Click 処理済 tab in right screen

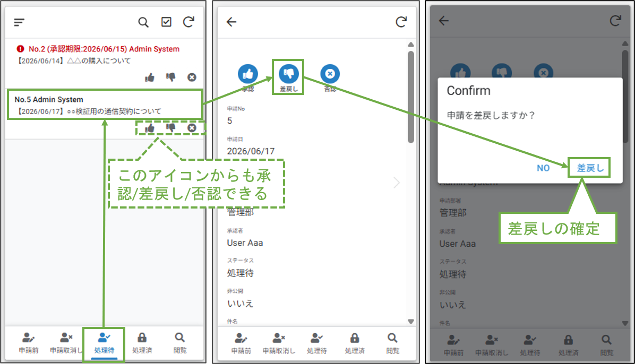coord(568,345)
